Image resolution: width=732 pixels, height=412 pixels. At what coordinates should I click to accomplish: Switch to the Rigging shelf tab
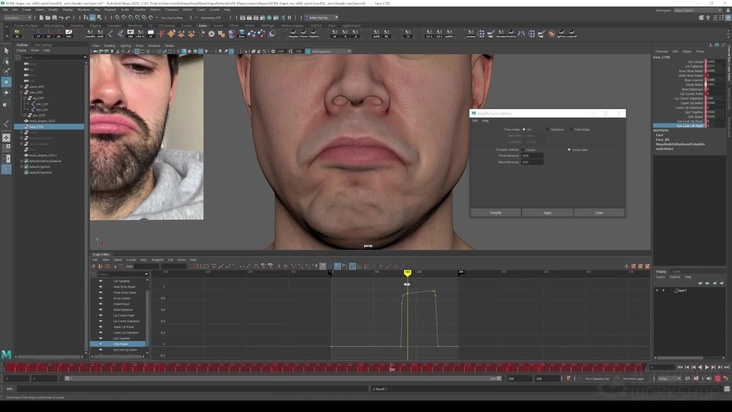click(95, 26)
